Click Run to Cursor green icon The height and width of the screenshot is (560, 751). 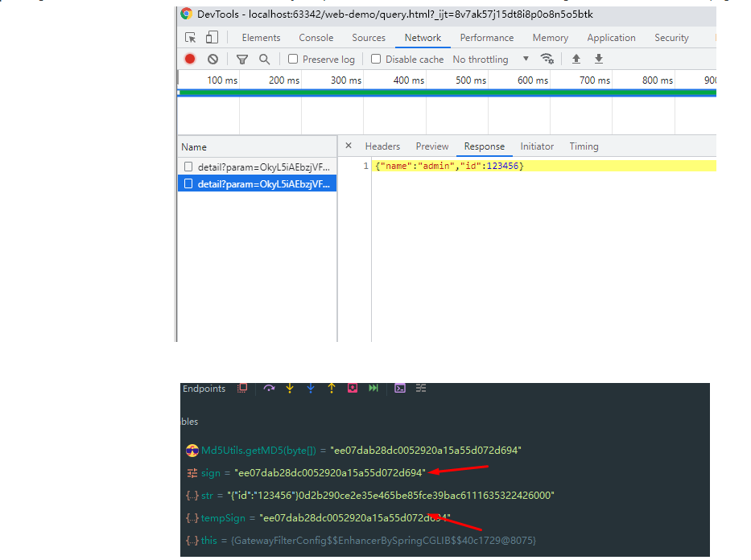(373, 388)
